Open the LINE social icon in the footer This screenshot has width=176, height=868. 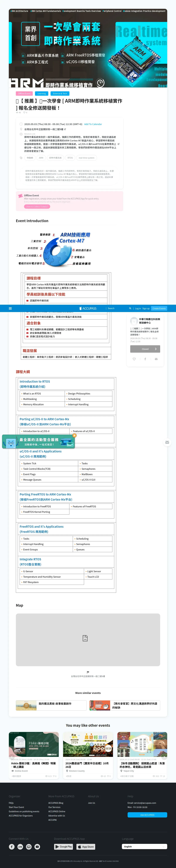click(x=20, y=846)
